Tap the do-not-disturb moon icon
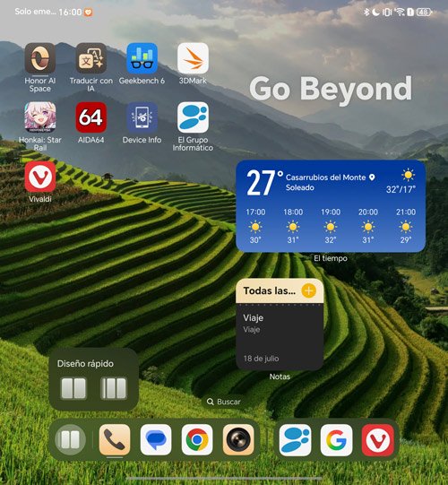448x485 pixels. pos(375,12)
